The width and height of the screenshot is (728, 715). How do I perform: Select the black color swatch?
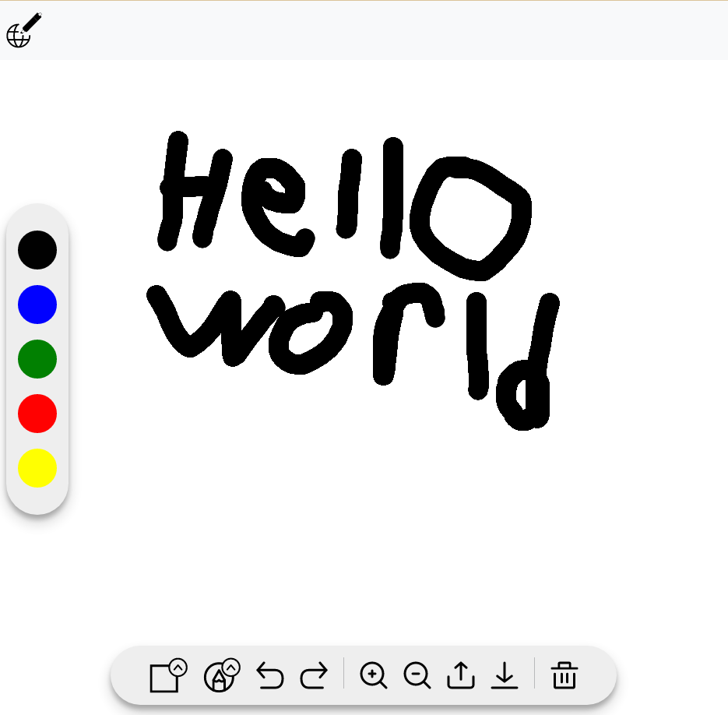[x=37, y=249]
